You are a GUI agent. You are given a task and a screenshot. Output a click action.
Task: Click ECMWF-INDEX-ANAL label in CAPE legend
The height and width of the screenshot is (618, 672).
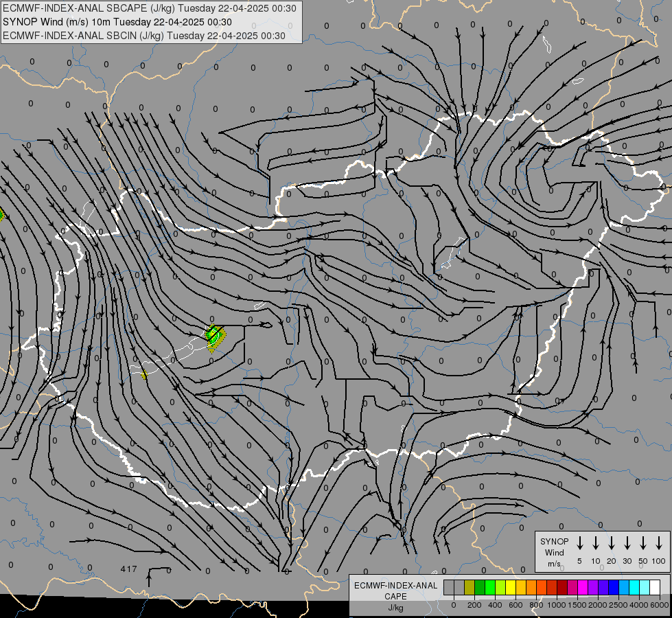[x=395, y=586]
